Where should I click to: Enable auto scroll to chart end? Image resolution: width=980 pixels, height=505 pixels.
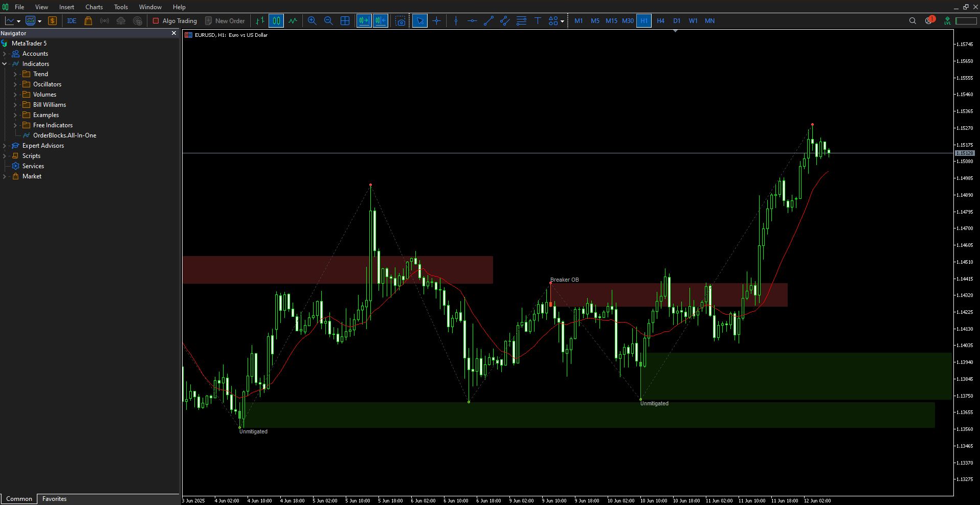(x=364, y=20)
